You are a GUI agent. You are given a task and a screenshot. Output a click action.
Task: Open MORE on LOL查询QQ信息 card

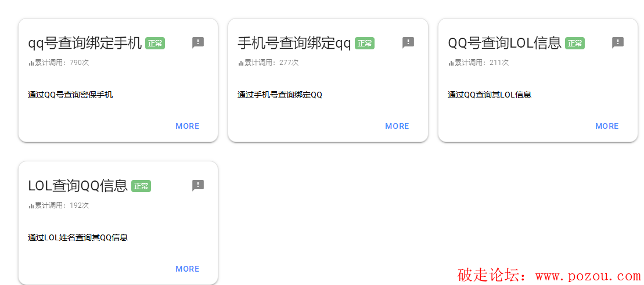188,269
